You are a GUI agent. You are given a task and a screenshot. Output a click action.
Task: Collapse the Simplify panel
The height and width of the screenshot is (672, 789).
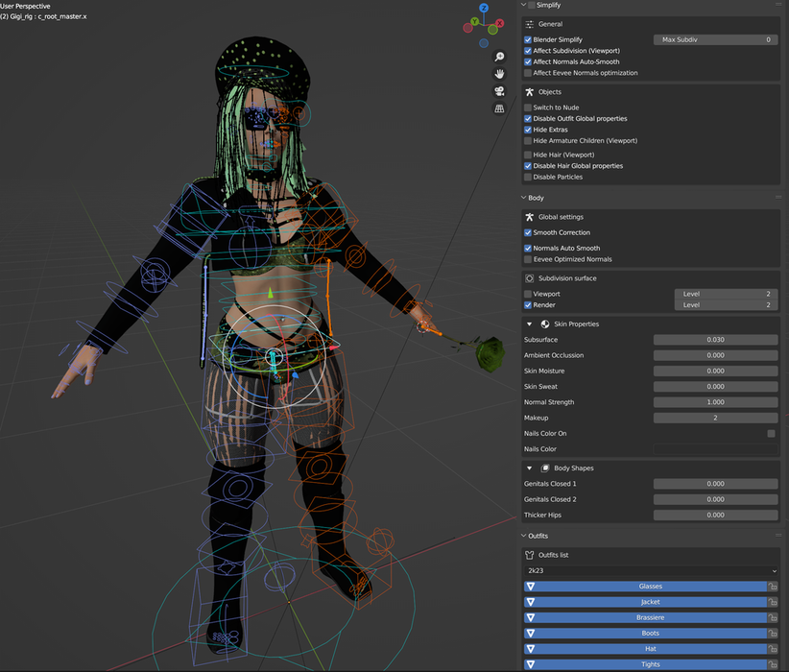[x=524, y=5]
